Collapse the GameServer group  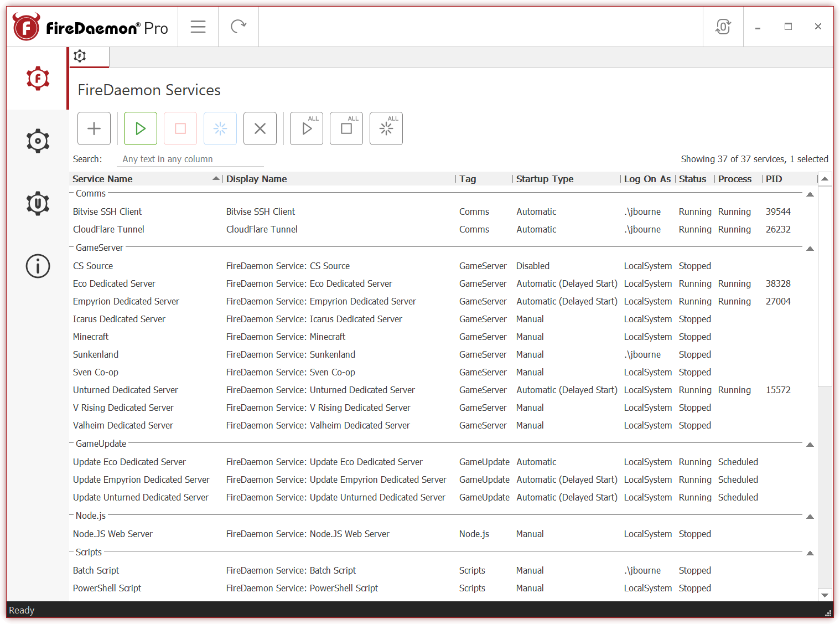(810, 249)
